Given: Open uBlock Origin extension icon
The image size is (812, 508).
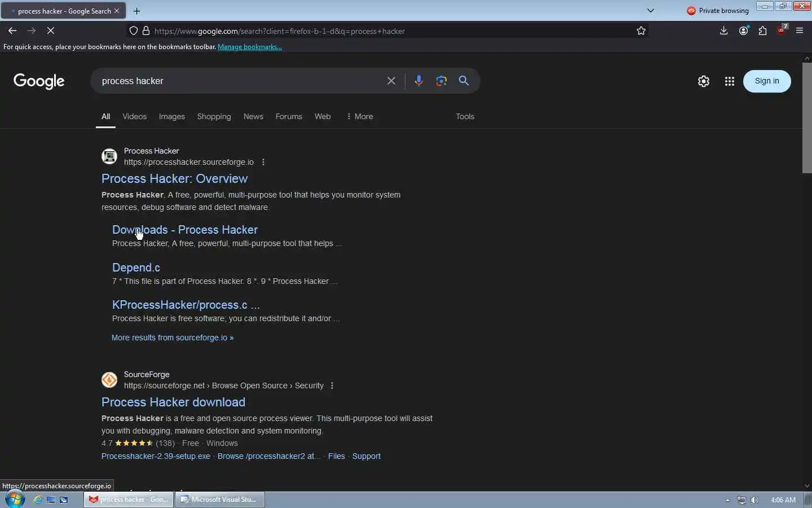Looking at the screenshot, I should [782, 30].
